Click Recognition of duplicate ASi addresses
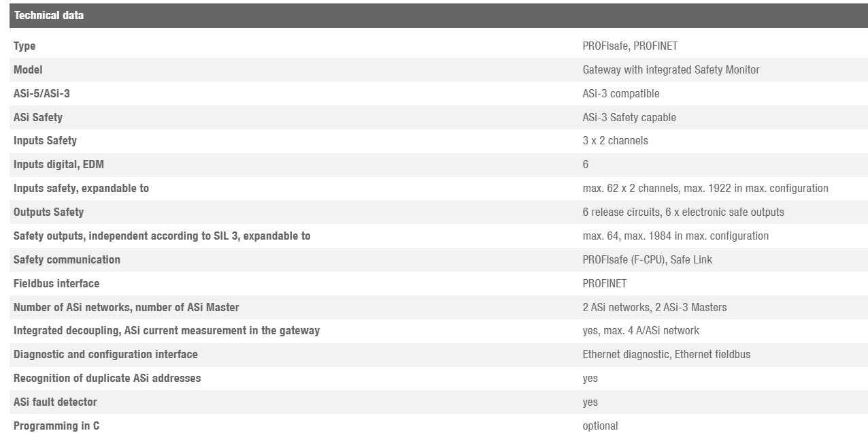 (x=107, y=379)
